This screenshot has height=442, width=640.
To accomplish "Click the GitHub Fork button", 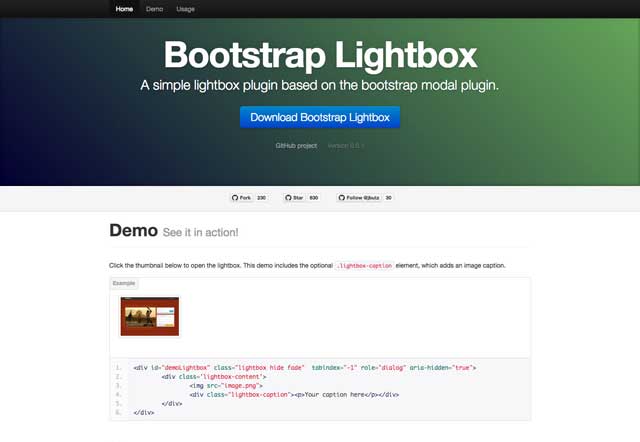I will [241, 198].
